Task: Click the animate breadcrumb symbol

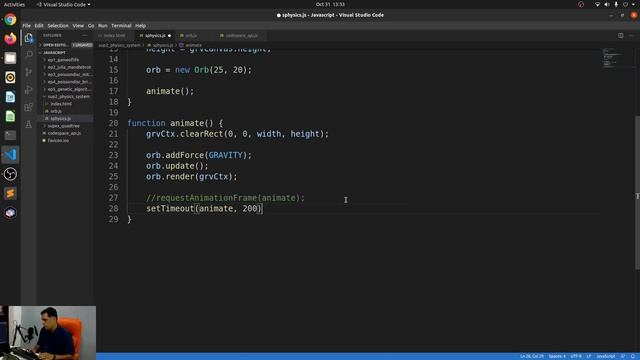Action: [x=191, y=45]
